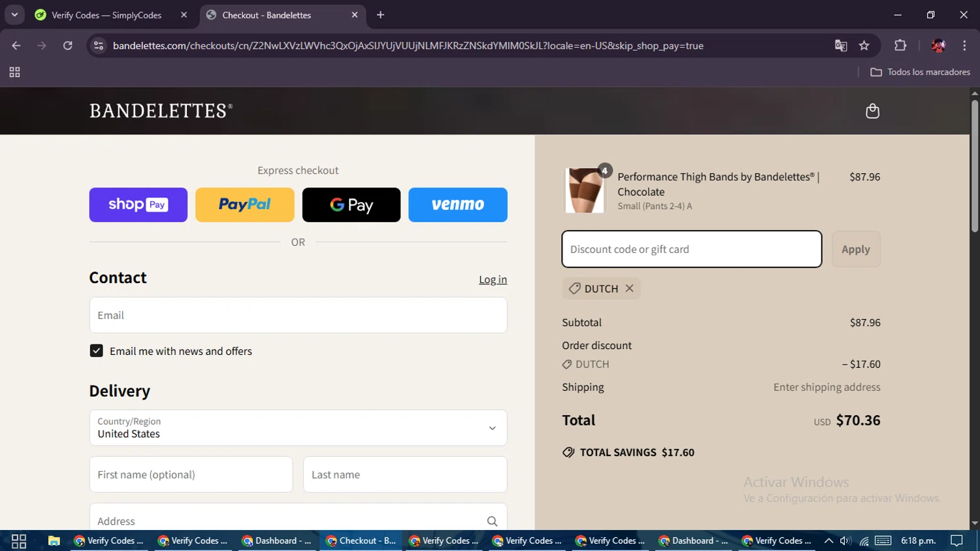Switch to first Dashboard taskbar window
Viewport: 980px width, 551px height.
pos(277,541)
